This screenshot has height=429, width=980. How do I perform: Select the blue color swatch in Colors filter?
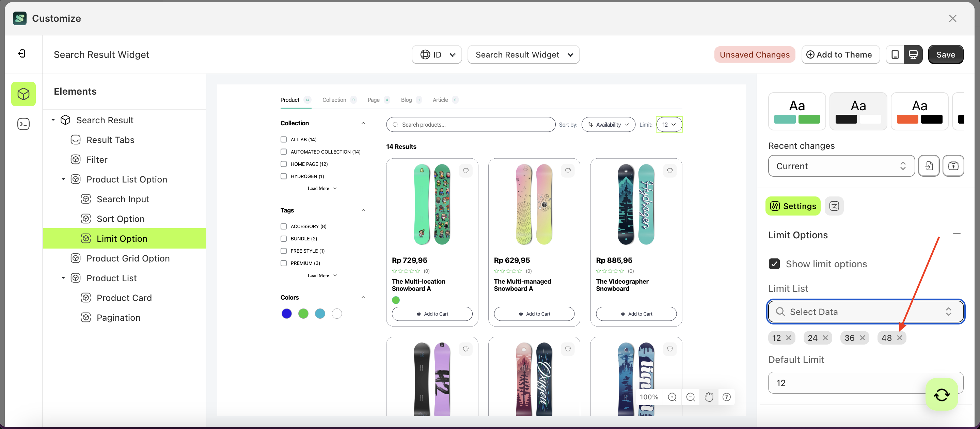[286, 313]
